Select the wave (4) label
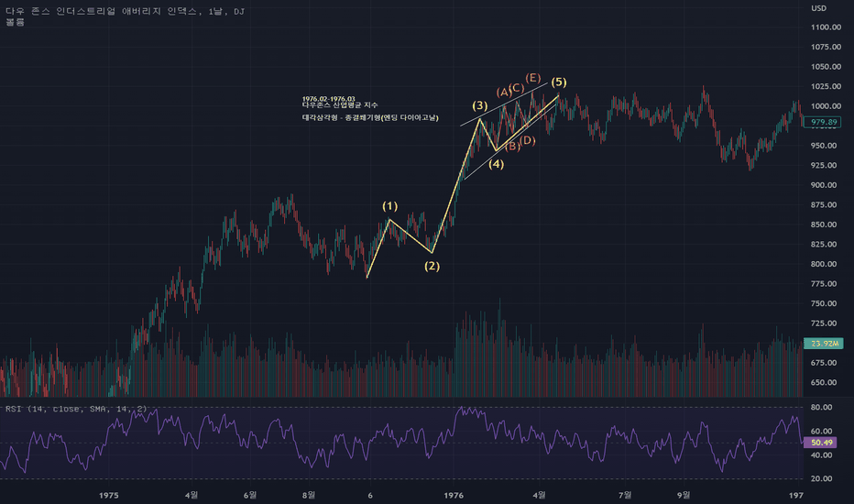 point(496,164)
